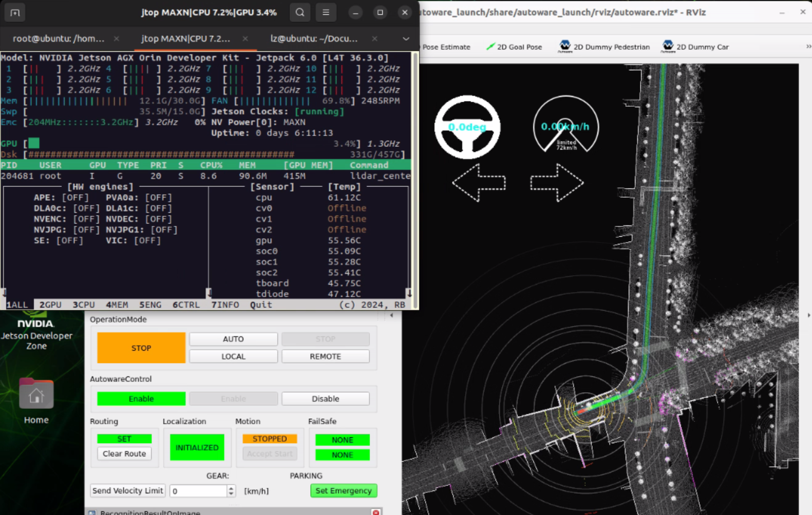
Task: Click the STOPPED motion status
Action: [270, 438]
